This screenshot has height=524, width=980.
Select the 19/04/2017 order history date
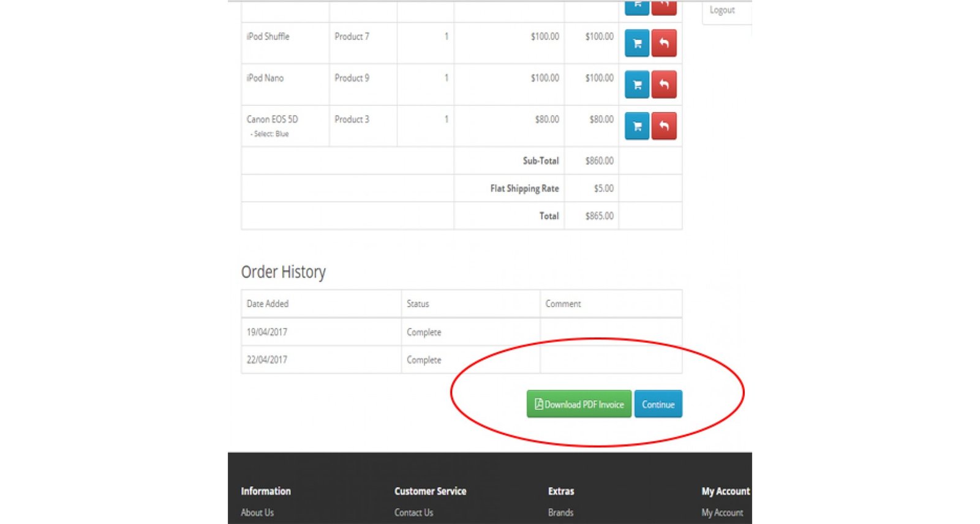tap(267, 332)
